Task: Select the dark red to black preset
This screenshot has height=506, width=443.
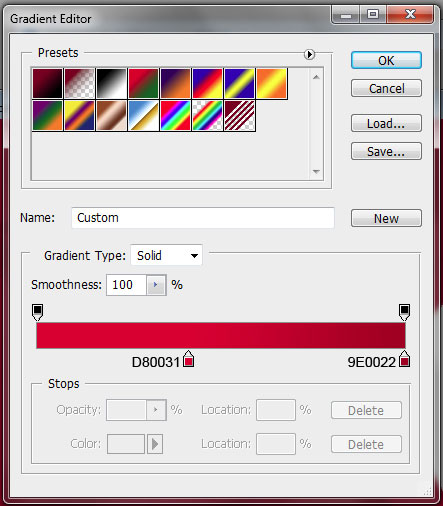Action: click(x=47, y=83)
